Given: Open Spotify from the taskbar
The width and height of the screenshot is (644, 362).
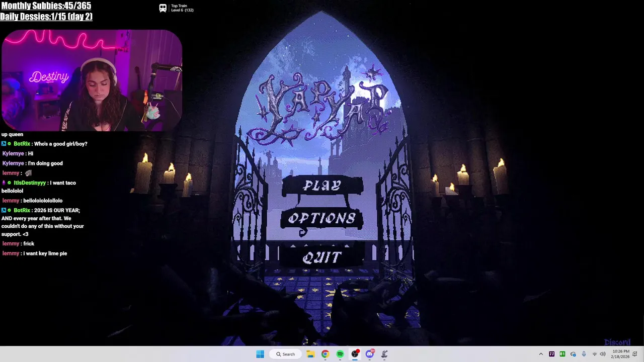Looking at the screenshot, I should (x=340, y=354).
